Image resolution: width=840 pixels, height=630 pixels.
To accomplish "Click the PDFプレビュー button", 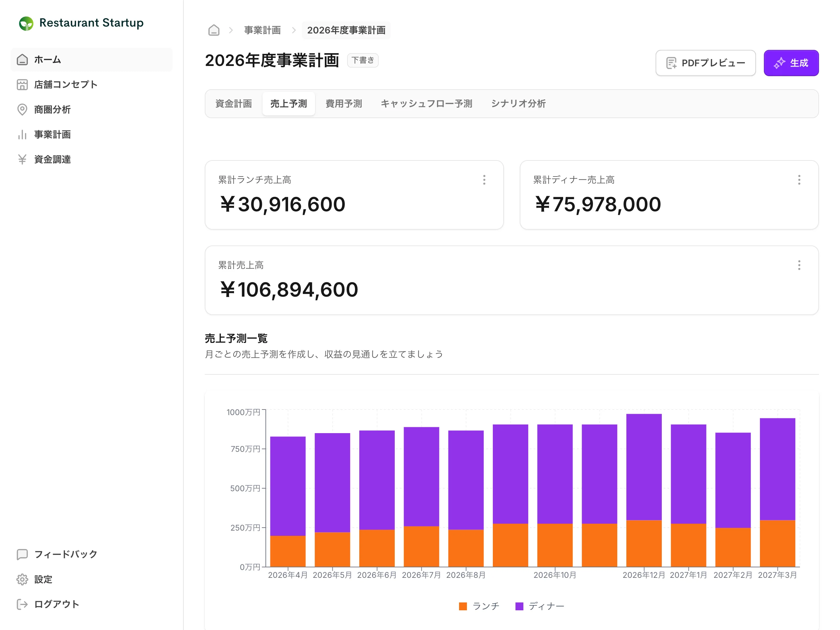I will tap(705, 63).
